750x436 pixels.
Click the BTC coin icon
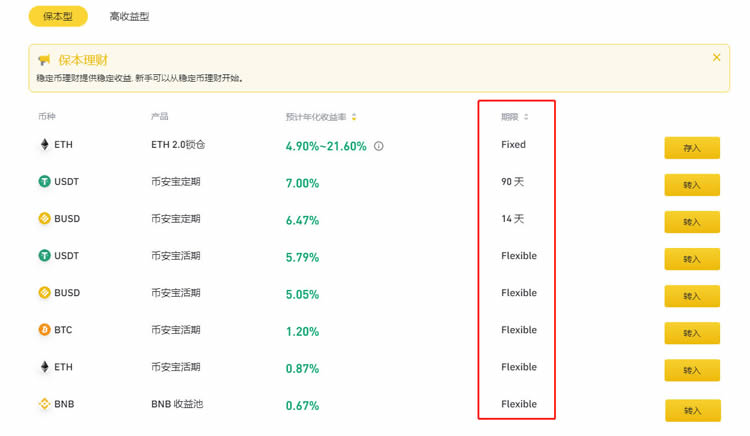click(44, 330)
